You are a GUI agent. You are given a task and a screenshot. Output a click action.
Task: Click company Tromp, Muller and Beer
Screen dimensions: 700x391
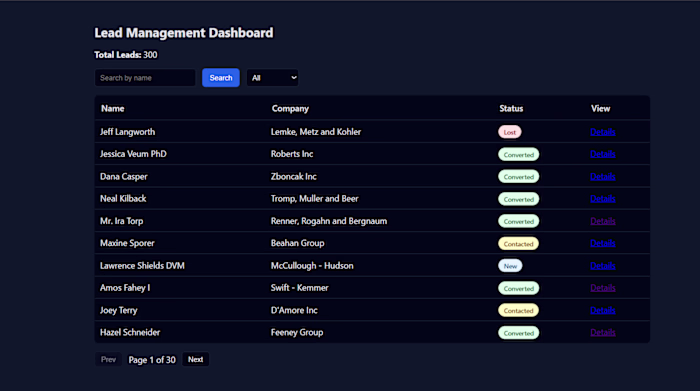click(x=315, y=199)
